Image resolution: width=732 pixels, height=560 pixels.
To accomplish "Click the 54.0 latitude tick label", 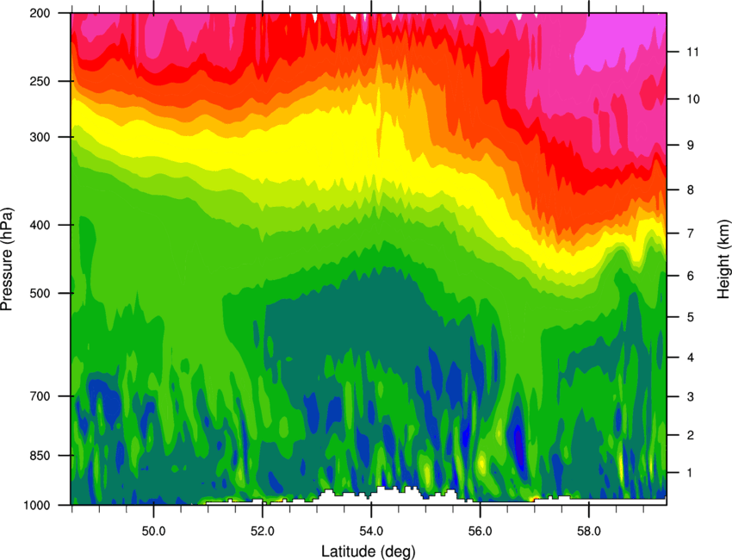I will [371, 531].
